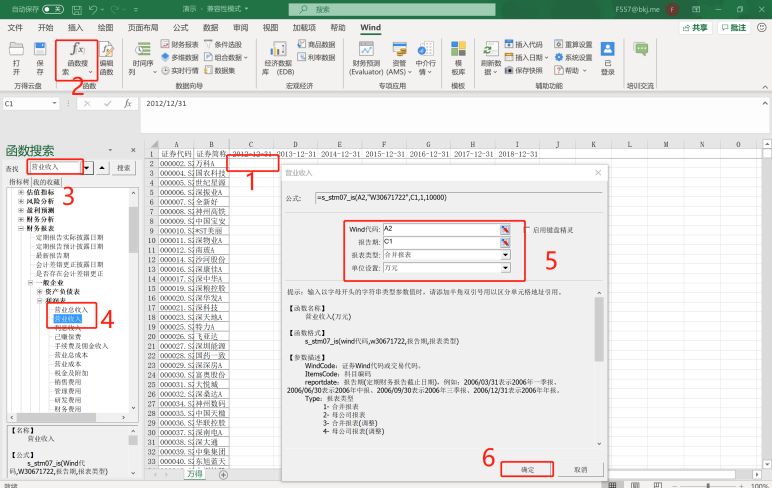Open the 条件选股 stock screener

[223, 44]
